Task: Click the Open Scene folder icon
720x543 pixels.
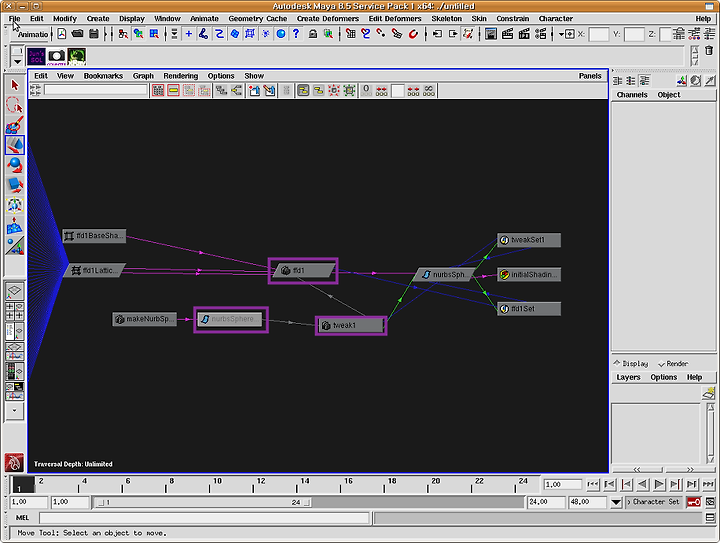Action: click(x=77, y=34)
